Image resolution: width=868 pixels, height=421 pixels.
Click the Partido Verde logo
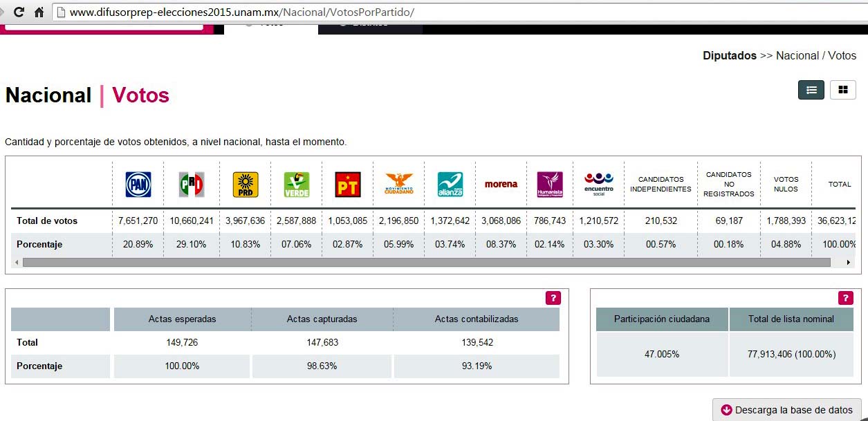coord(297,185)
